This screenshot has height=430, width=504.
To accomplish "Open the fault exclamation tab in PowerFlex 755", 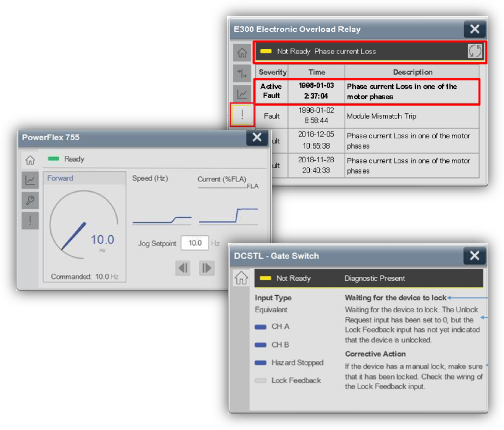I will click(x=30, y=221).
